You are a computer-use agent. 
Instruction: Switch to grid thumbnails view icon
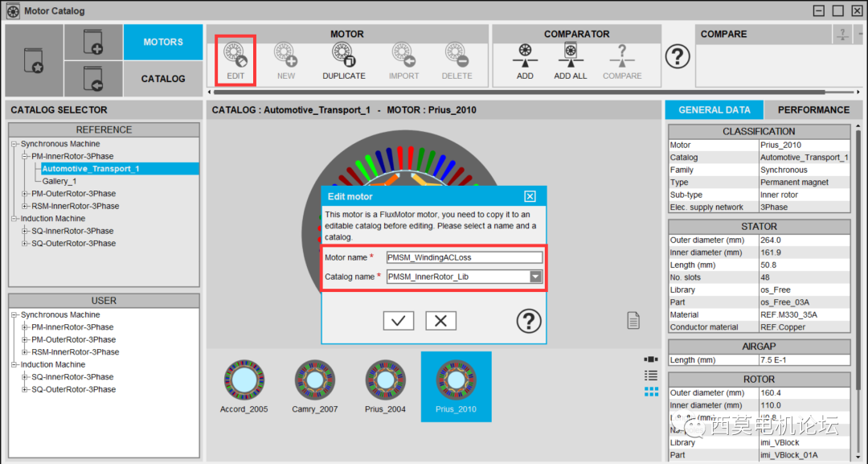tap(651, 392)
